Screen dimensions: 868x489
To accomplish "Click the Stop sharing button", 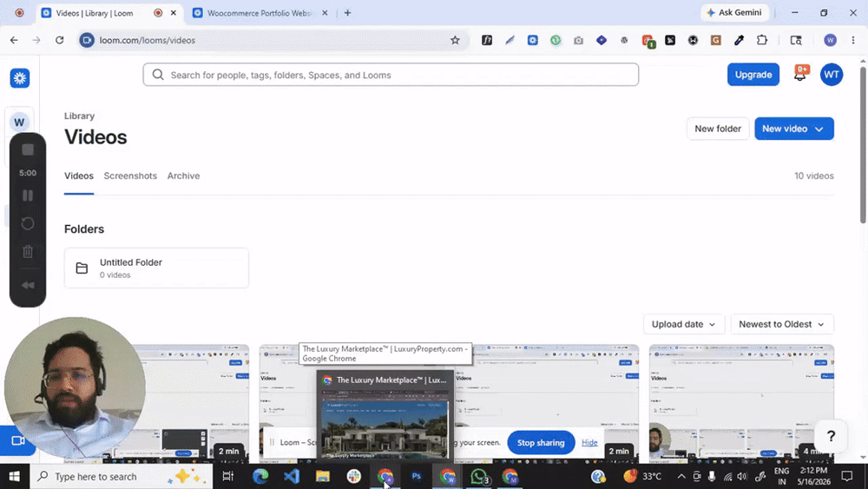I will pyautogui.click(x=541, y=442).
